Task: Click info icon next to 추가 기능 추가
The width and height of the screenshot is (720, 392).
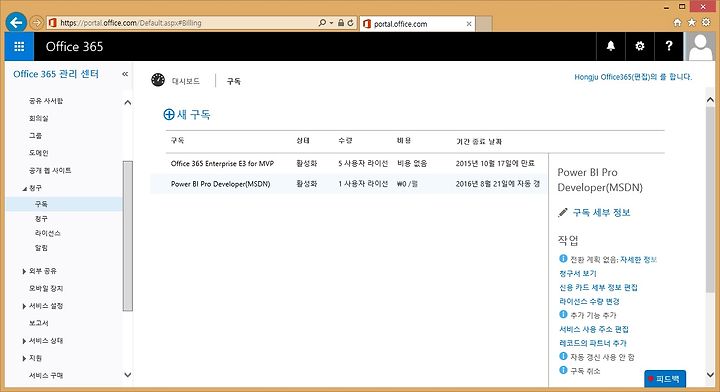Action: pos(563,314)
